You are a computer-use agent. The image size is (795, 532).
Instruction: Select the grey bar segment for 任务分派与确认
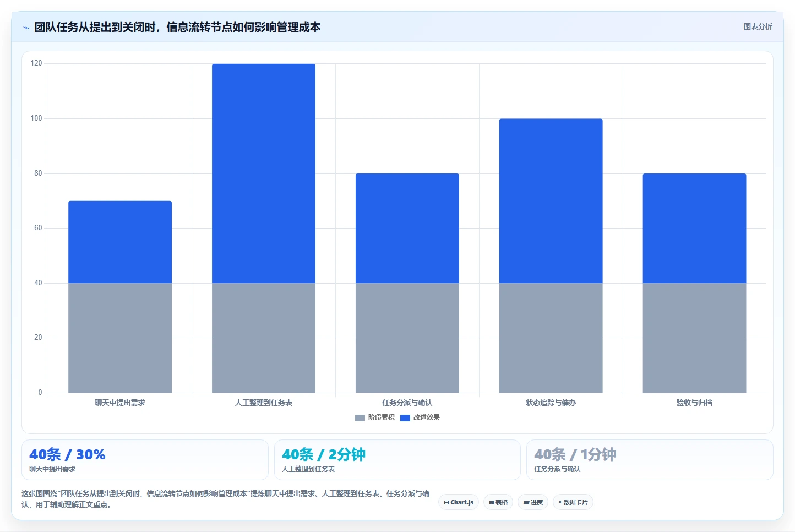pos(407,338)
